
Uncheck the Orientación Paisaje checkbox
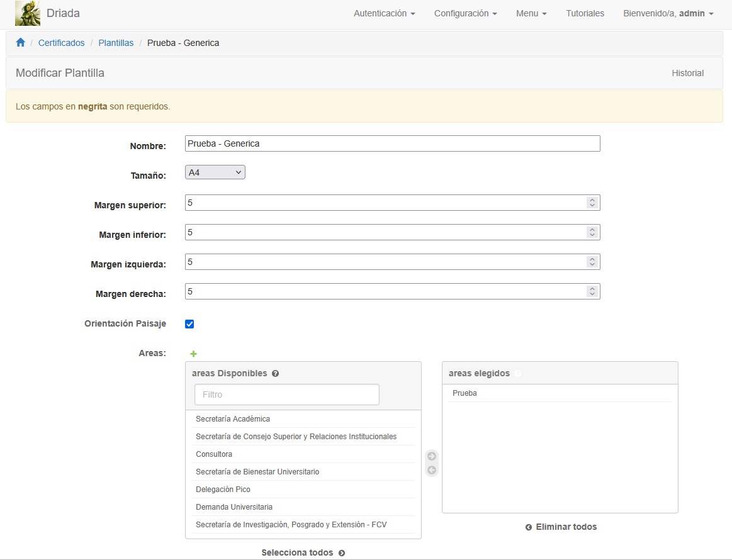(x=189, y=323)
